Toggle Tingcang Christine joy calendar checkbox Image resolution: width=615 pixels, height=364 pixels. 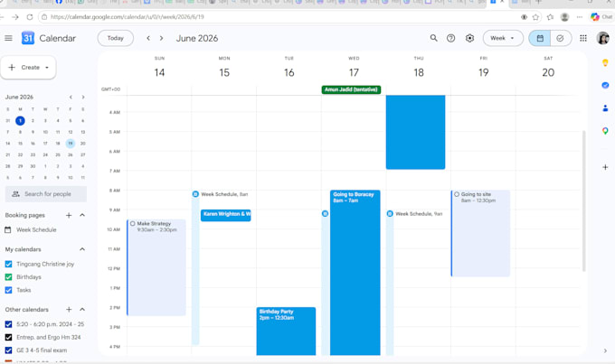click(8, 264)
